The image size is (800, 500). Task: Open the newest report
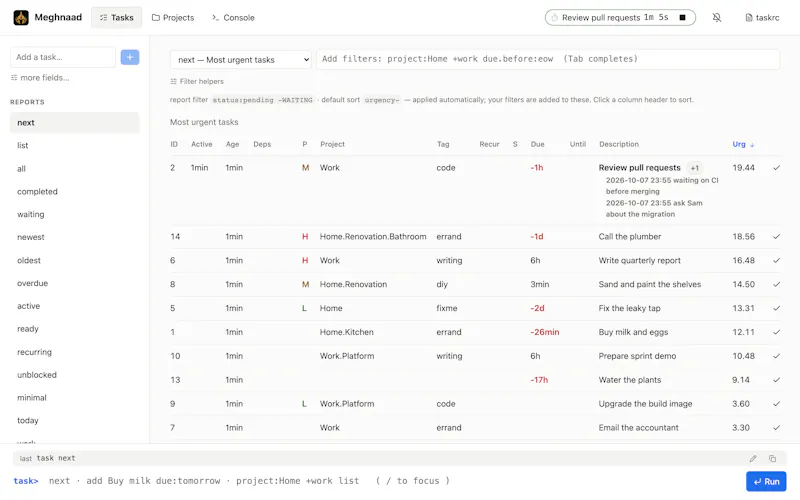tap(74, 237)
